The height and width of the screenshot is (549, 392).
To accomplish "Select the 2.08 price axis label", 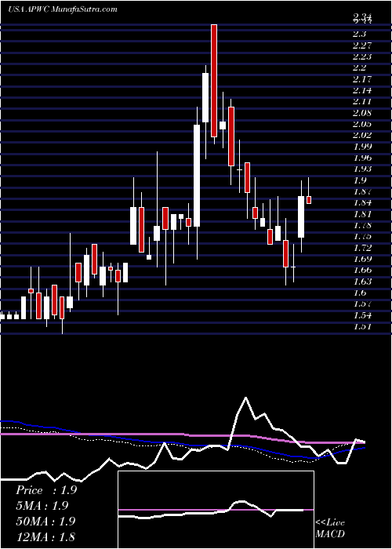I will tap(362, 113).
